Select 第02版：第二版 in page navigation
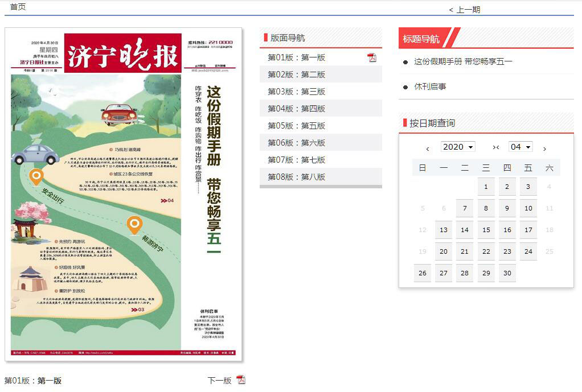The width and height of the screenshot is (582, 392). coord(297,75)
